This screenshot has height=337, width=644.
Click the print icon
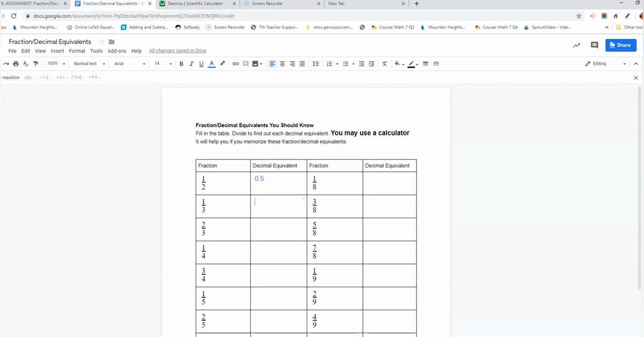click(16, 64)
